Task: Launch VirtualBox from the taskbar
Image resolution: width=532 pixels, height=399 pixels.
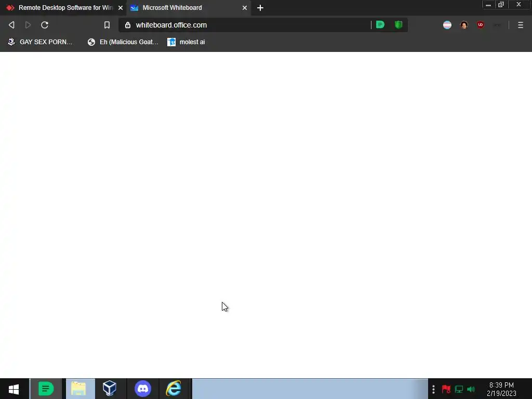Action: 110,389
